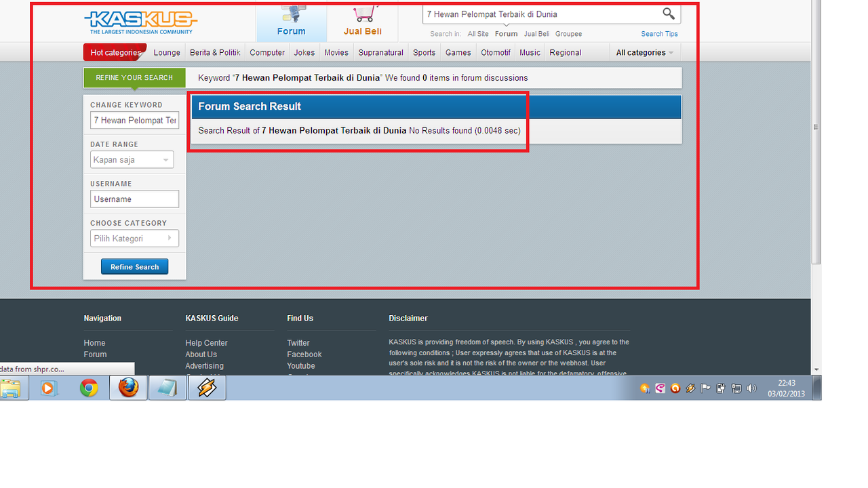
Task: Open Windows Explorer taskbar icon
Action: pos(10,388)
